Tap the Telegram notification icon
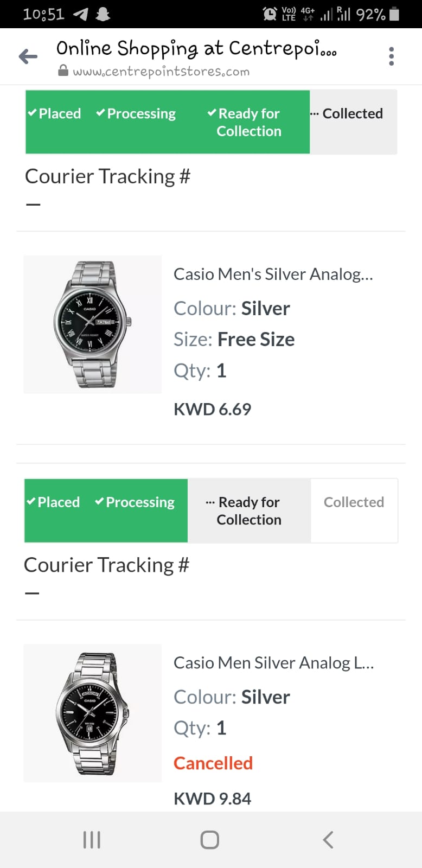422x868 pixels. click(x=81, y=14)
